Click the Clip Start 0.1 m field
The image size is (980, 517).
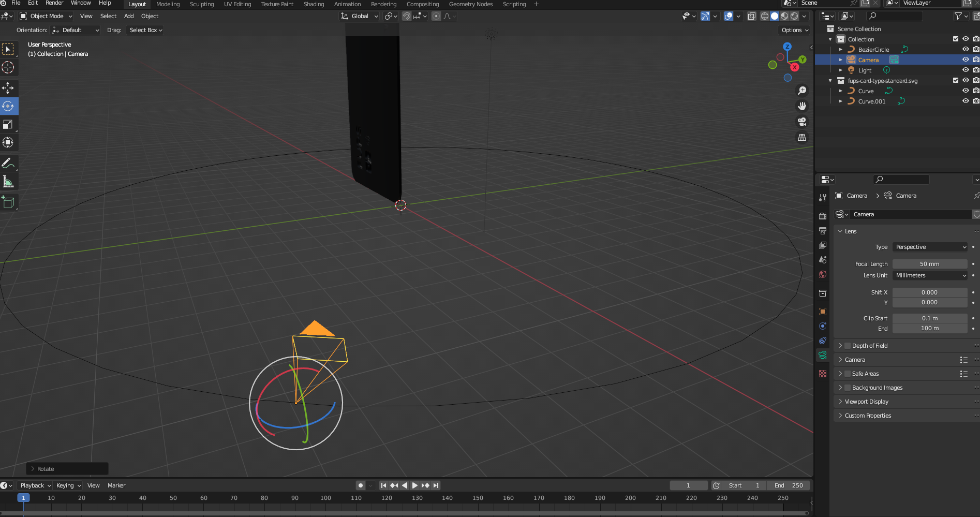[x=930, y=318]
